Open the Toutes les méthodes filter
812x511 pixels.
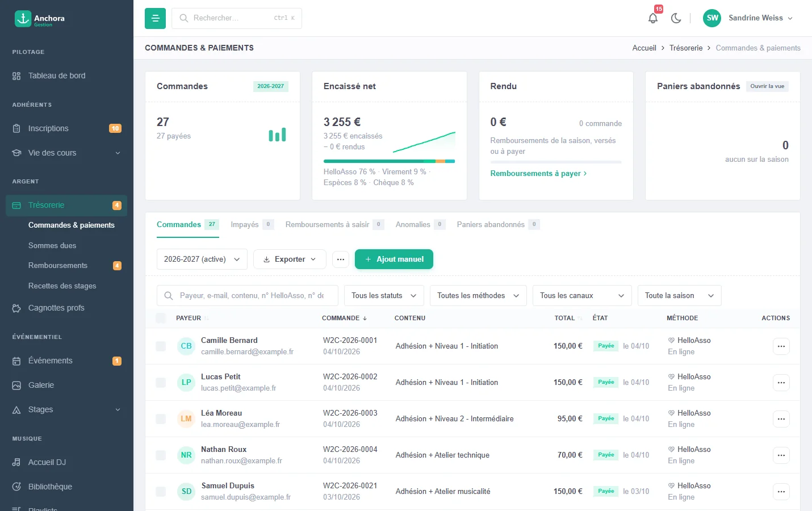(x=478, y=295)
